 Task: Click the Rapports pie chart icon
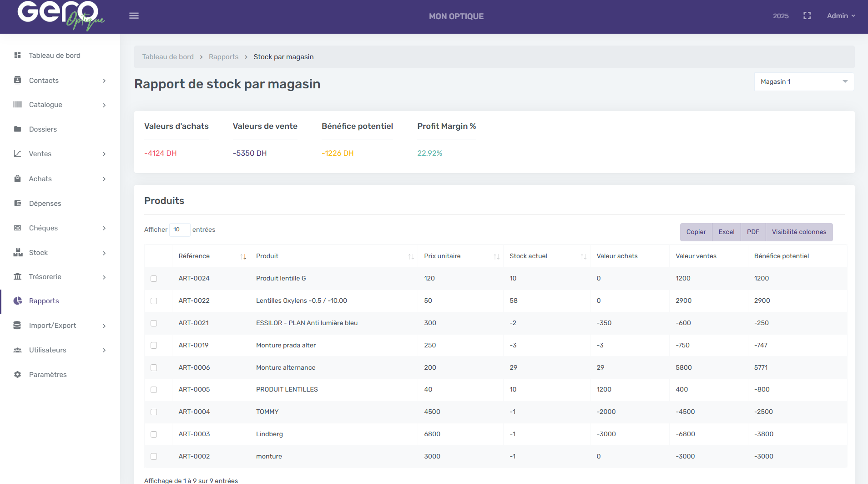[18, 301]
